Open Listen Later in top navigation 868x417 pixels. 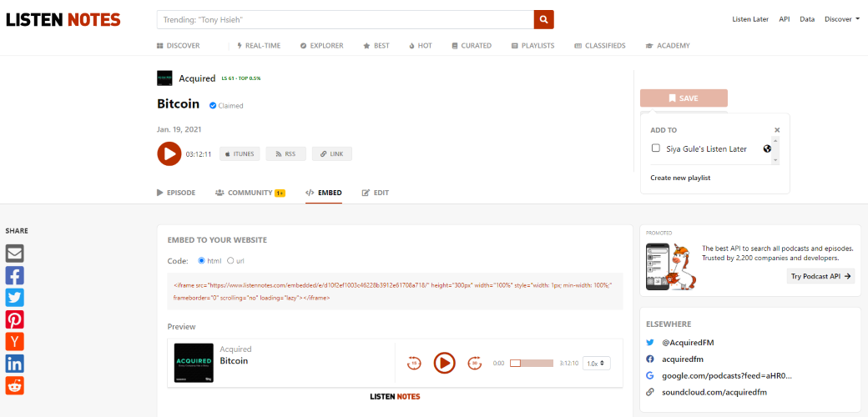750,19
